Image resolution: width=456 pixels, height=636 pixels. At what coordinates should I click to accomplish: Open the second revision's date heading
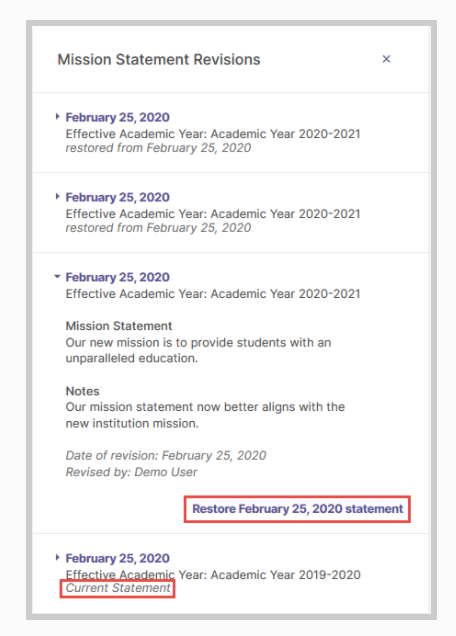118,197
